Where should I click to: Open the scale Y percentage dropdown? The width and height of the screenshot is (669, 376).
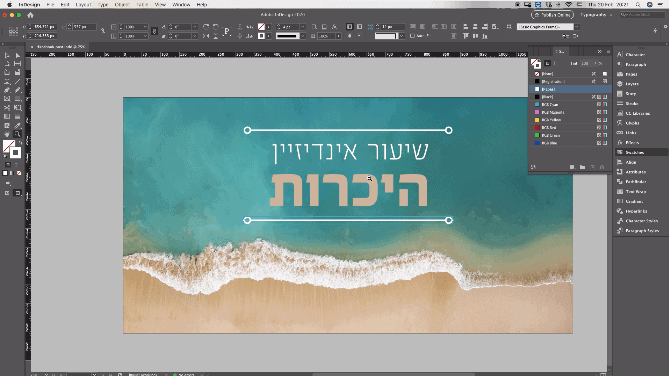[x=145, y=36]
